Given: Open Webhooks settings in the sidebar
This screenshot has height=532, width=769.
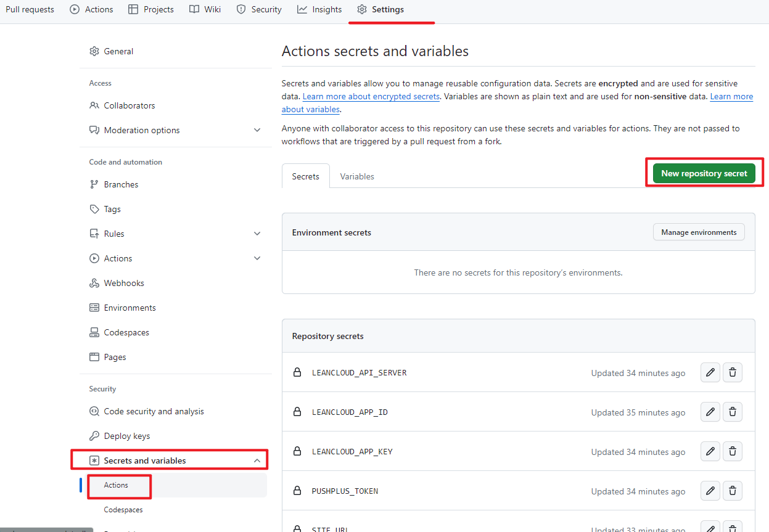Looking at the screenshot, I should (x=123, y=283).
